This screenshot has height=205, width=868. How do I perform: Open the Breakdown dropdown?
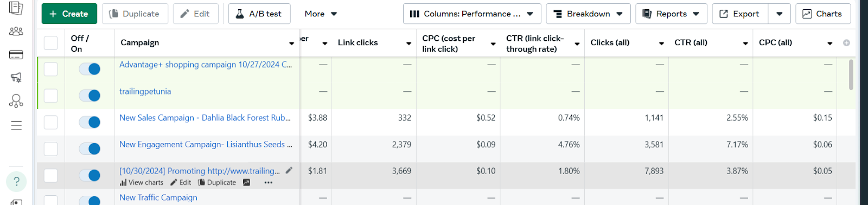(x=588, y=14)
